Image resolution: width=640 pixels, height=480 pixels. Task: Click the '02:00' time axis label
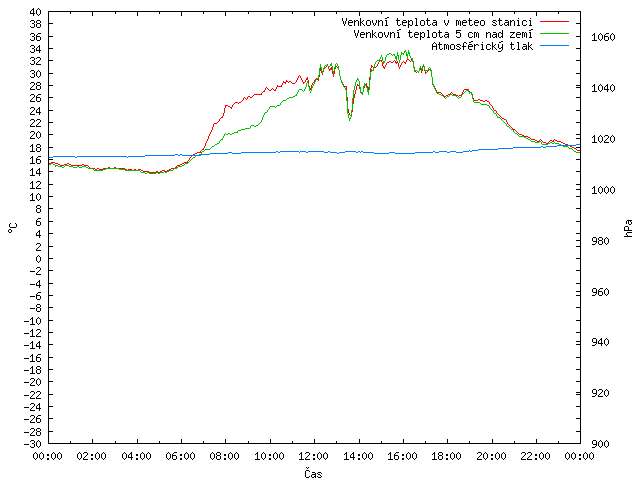92,456
